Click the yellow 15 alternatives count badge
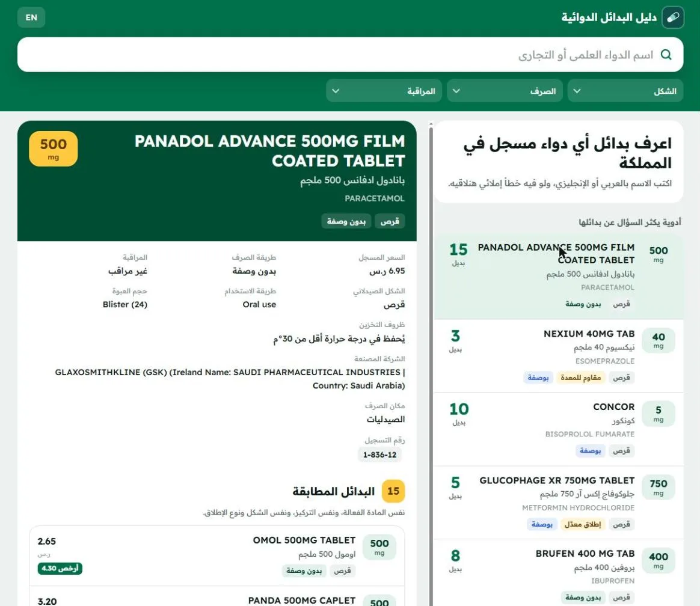 pyautogui.click(x=393, y=491)
